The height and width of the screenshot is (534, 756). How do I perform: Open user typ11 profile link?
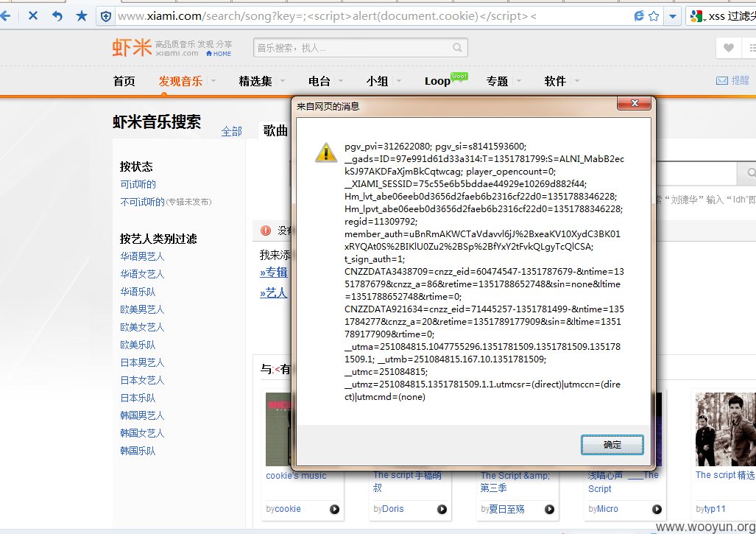click(715, 509)
